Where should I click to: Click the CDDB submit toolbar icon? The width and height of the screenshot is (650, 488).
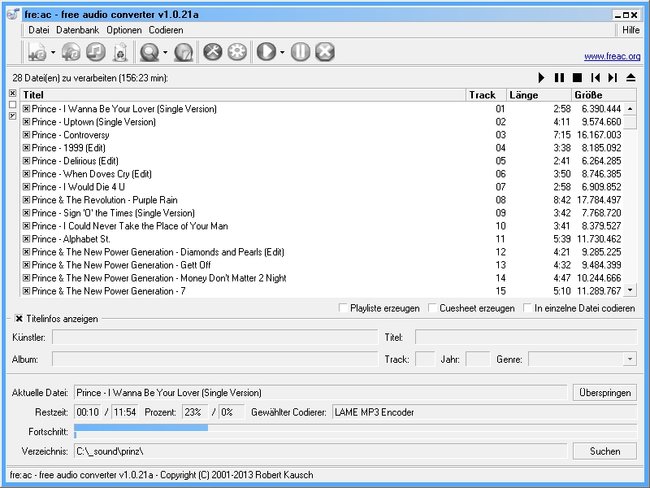tap(184, 52)
